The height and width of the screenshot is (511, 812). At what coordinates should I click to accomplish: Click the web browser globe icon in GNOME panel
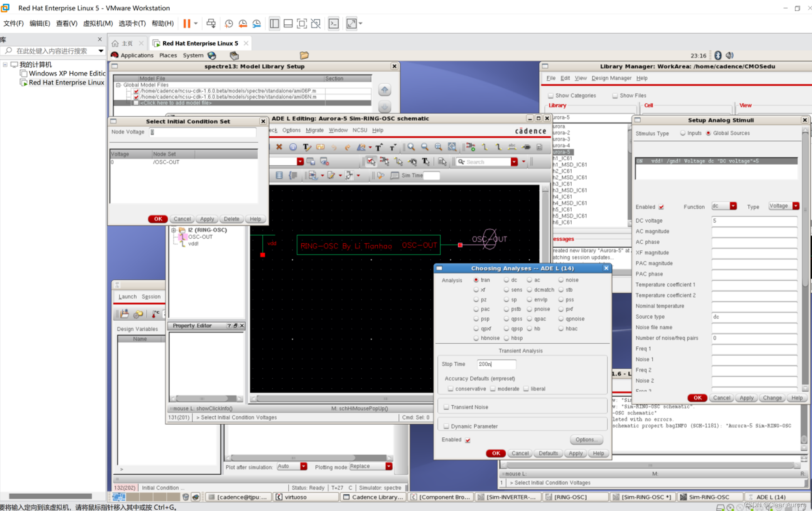click(212, 56)
